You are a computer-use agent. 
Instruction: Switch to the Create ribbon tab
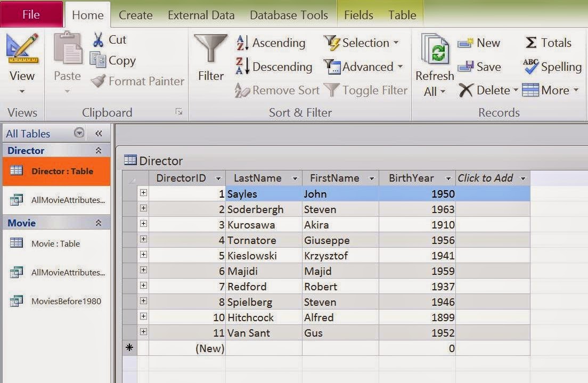pos(135,15)
